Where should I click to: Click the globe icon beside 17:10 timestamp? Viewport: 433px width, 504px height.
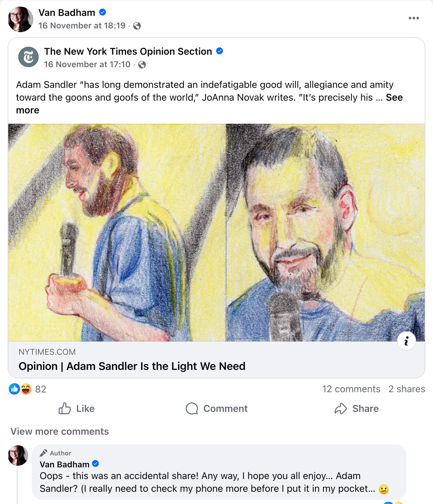point(142,65)
